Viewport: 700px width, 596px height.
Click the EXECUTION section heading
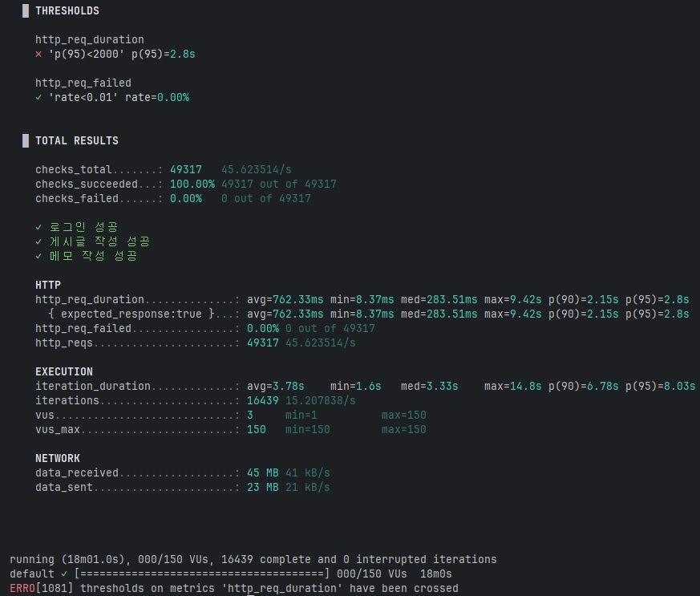point(64,371)
